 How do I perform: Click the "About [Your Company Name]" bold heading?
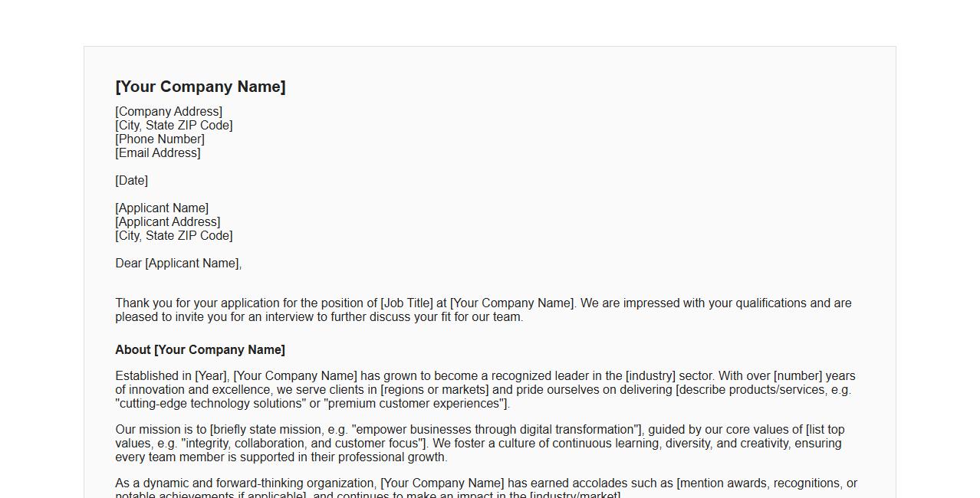tap(200, 350)
